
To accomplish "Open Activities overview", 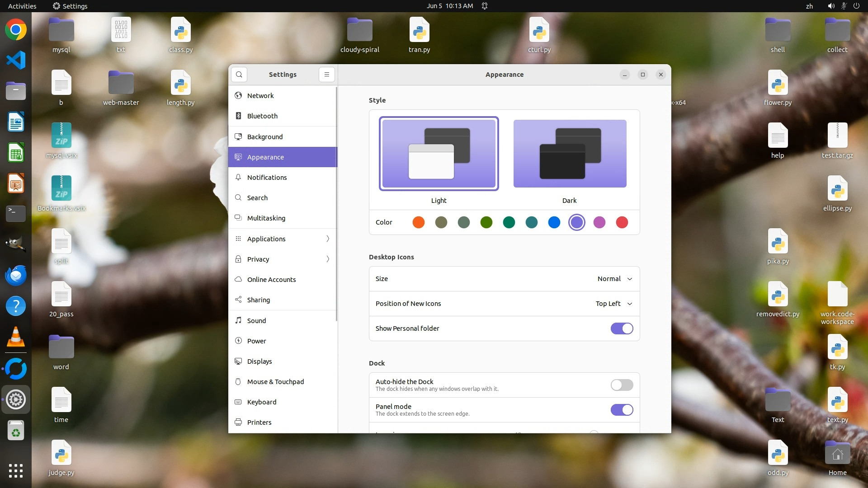I will coord(22,6).
